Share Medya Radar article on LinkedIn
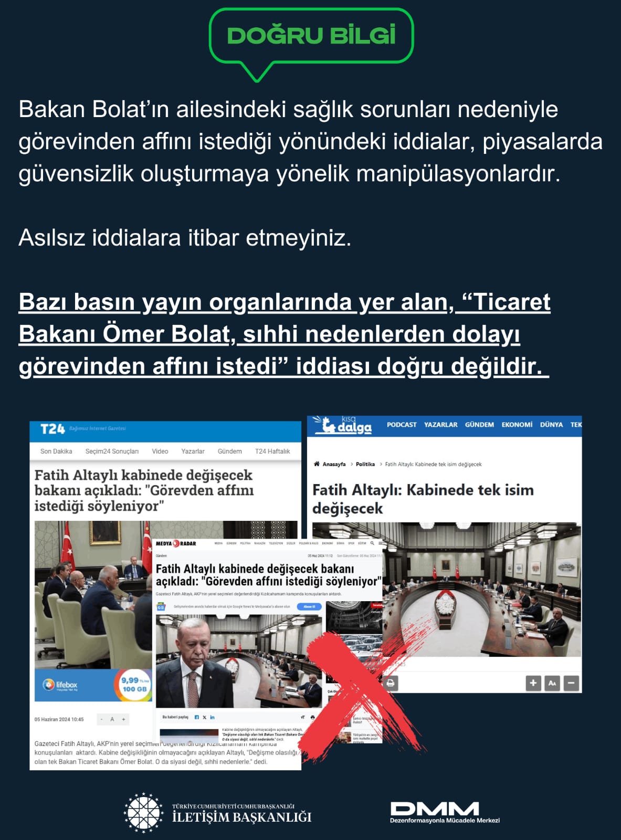621x840 pixels. [212, 717]
